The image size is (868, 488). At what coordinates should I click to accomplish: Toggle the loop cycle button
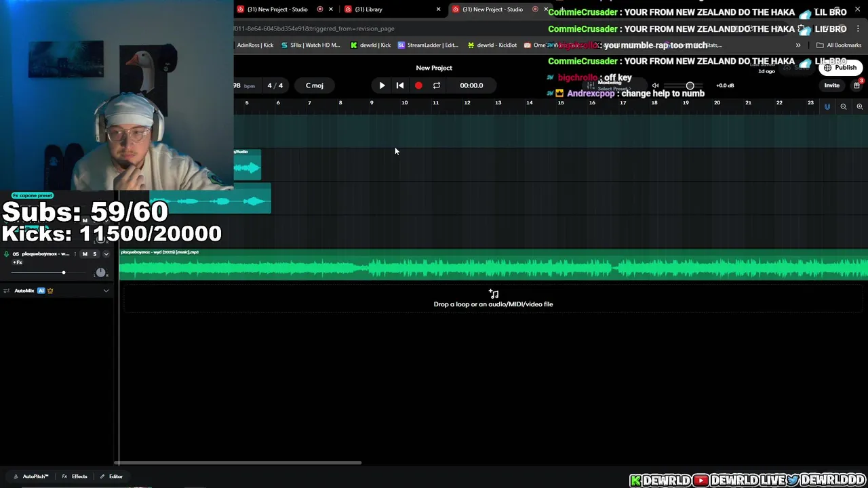(x=437, y=85)
